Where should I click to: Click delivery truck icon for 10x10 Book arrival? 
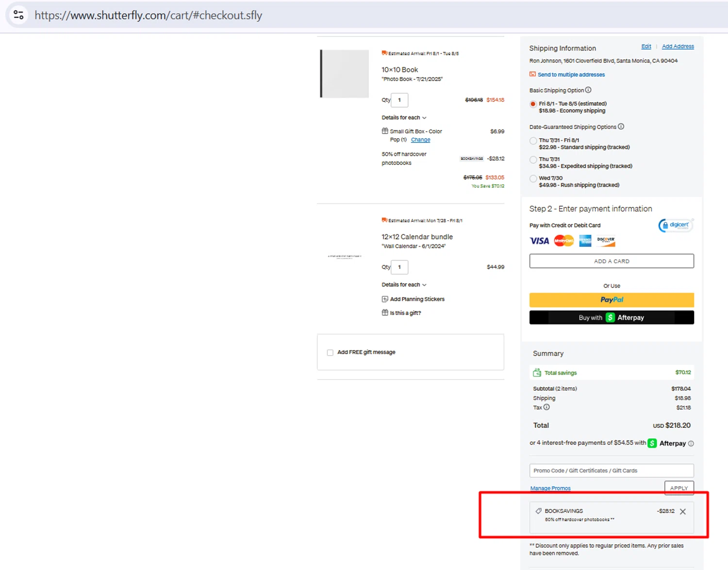(x=384, y=53)
